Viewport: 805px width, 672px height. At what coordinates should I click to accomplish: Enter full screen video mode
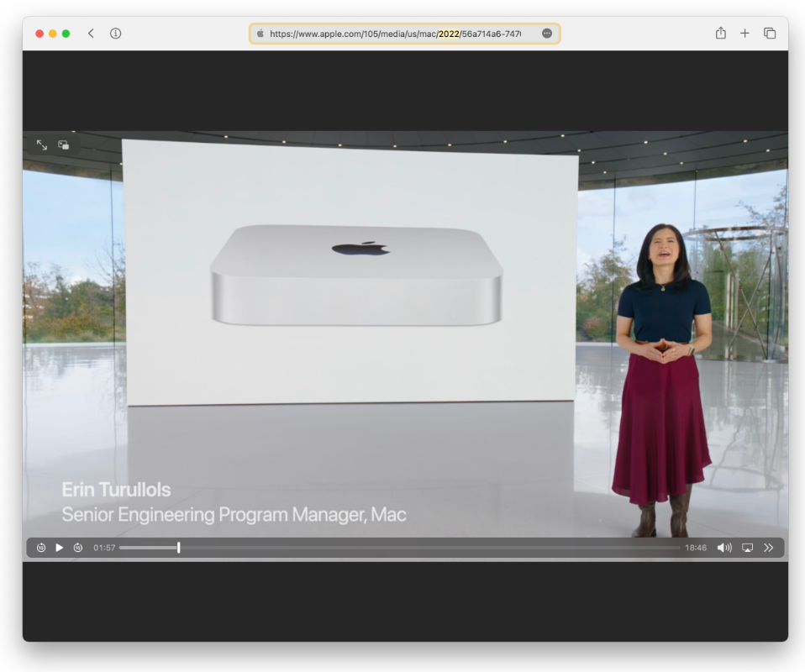point(42,145)
